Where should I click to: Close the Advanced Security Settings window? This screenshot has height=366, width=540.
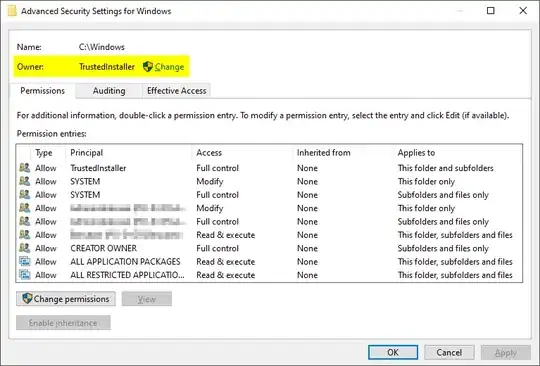point(523,11)
